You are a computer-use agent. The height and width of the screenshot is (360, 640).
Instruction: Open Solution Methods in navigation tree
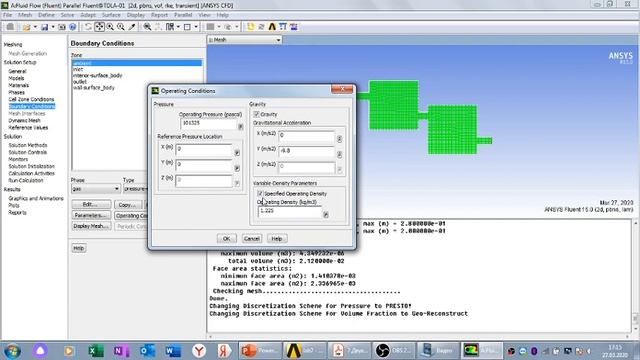[x=28, y=145]
